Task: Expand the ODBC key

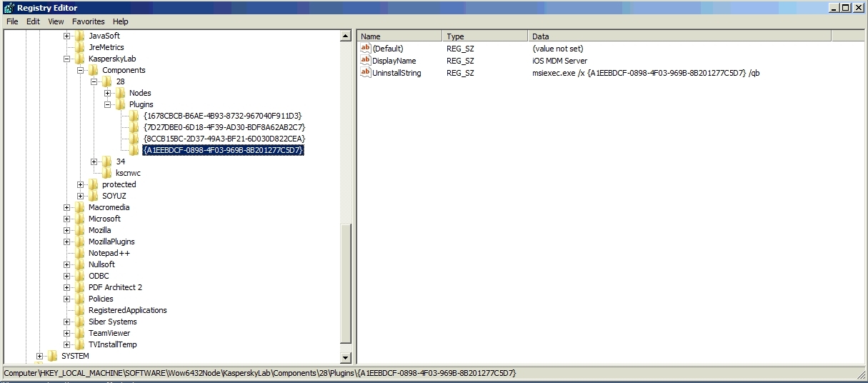Action: coord(67,276)
